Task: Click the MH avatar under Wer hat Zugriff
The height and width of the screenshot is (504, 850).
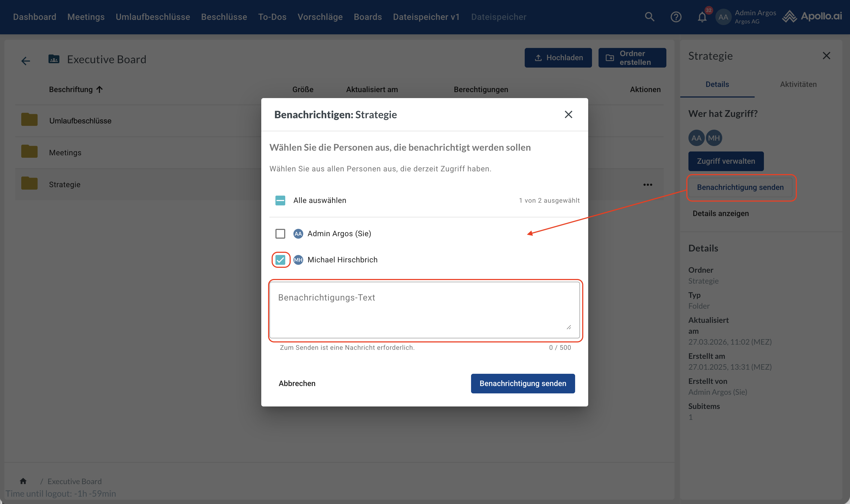Action: click(714, 138)
